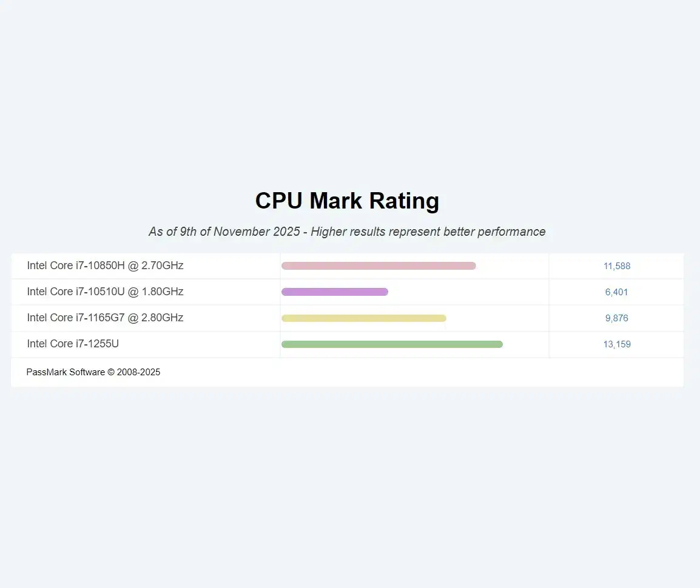Image resolution: width=700 pixels, height=588 pixels.
Task: Open the Intel Core i7-1255U entry
Action: 73,344
